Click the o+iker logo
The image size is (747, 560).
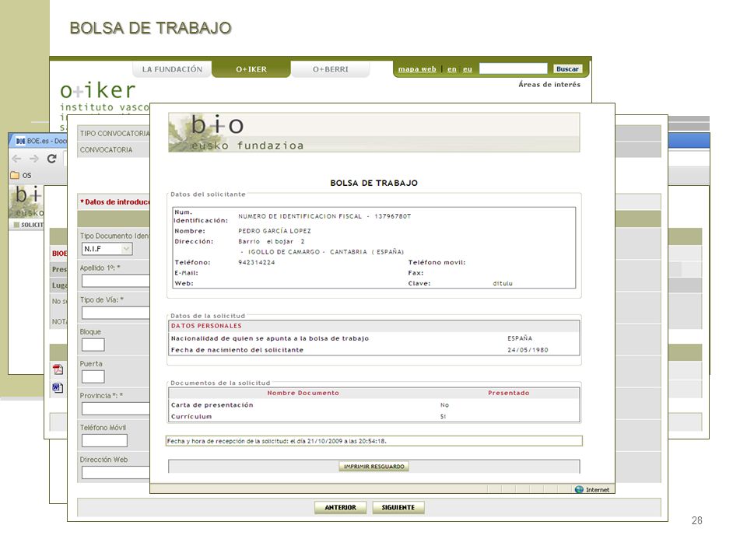point(98,90)
